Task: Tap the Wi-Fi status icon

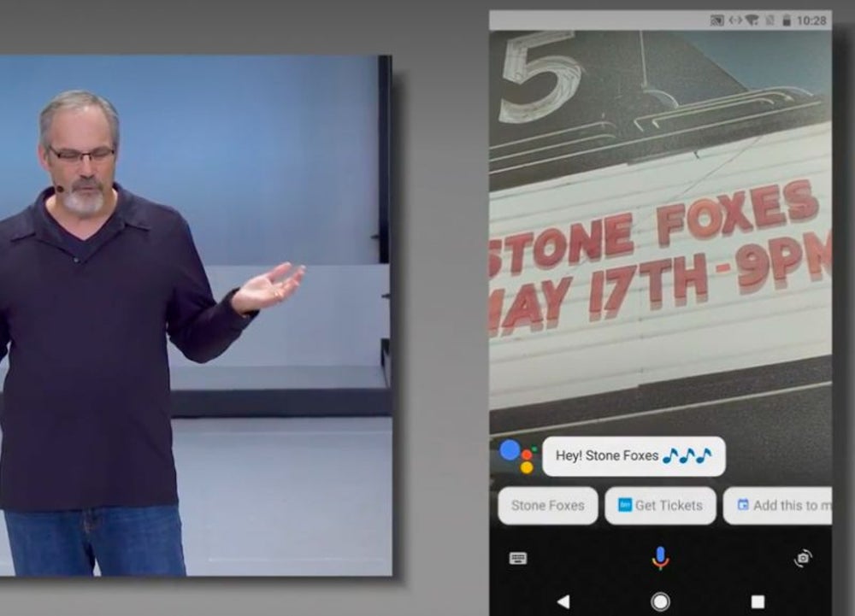Action: (x=752, y=21)
